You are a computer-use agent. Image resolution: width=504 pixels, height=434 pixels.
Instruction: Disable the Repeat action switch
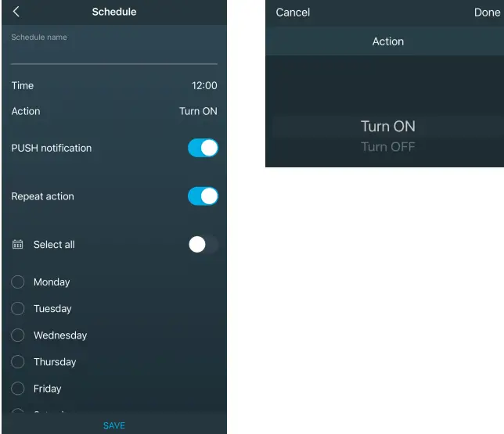[203, 196]
